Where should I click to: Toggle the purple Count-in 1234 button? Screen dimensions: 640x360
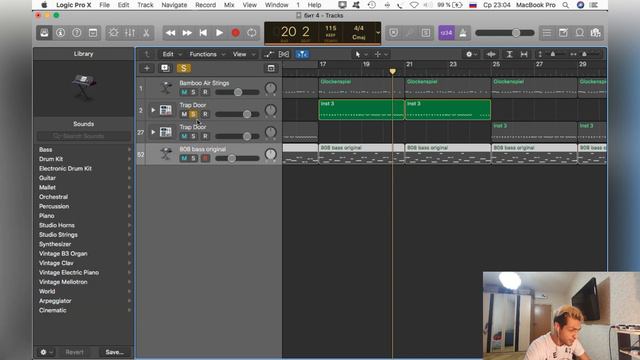pyautogui.click(x=447, y=33)
